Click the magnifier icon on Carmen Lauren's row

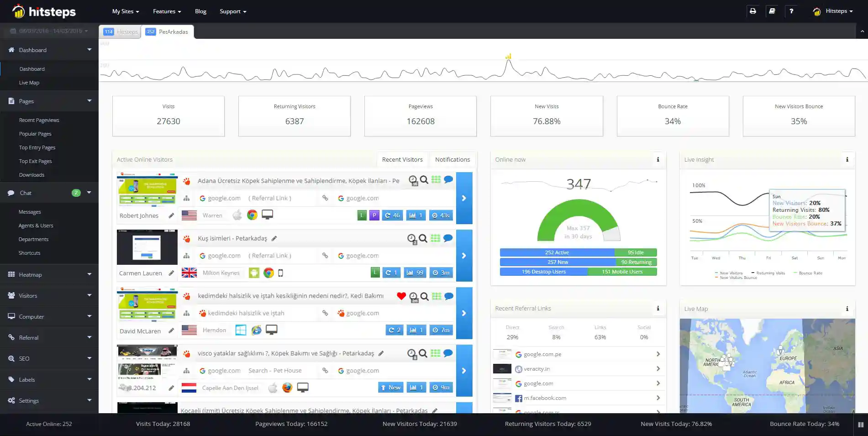(x=423, y=238)
